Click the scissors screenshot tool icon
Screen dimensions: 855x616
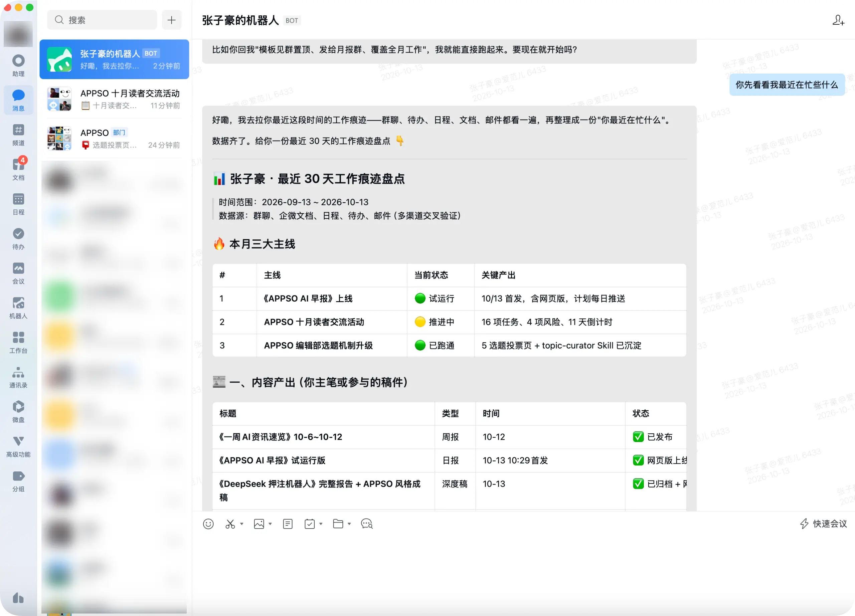click(x=230, y=524)
